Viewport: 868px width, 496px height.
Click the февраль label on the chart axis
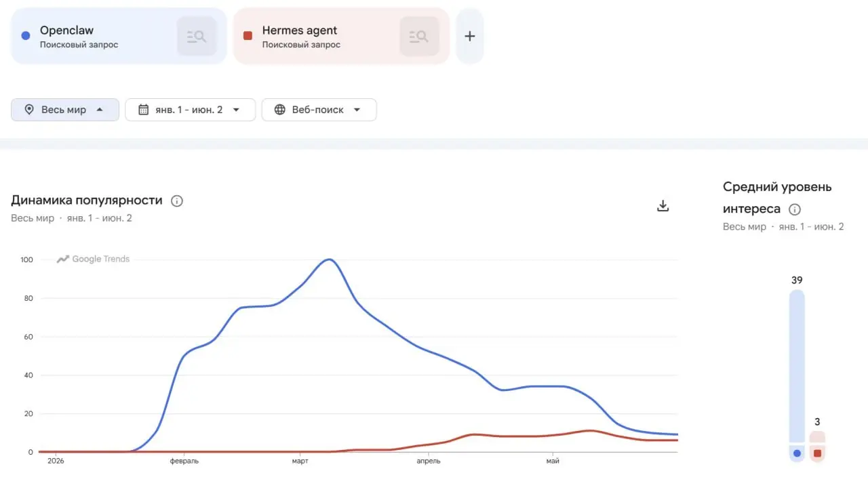pyautogui.click(x=184, y=461)
